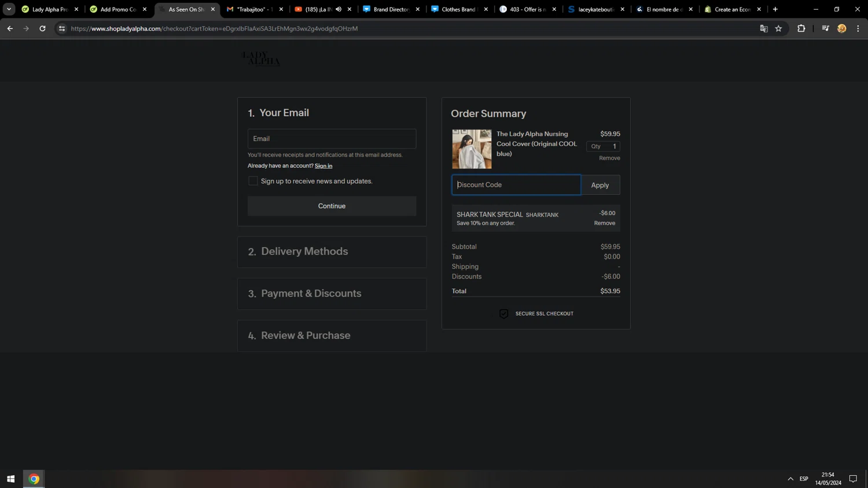
Task: Click the browser address bar URL
Action: (214, 28)
